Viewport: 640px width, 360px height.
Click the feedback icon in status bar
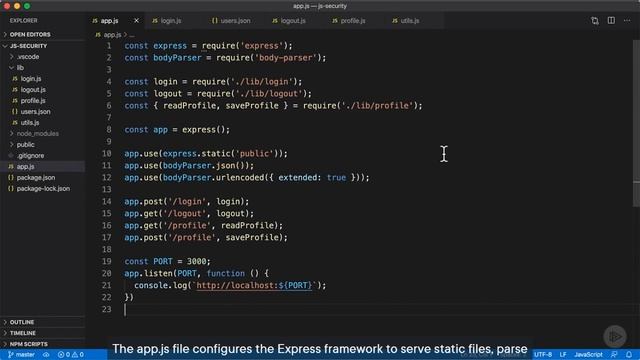(614, 355)
